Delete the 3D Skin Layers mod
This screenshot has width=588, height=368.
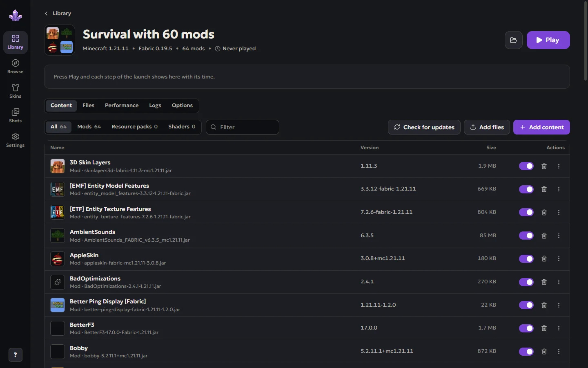click(544, 166)
